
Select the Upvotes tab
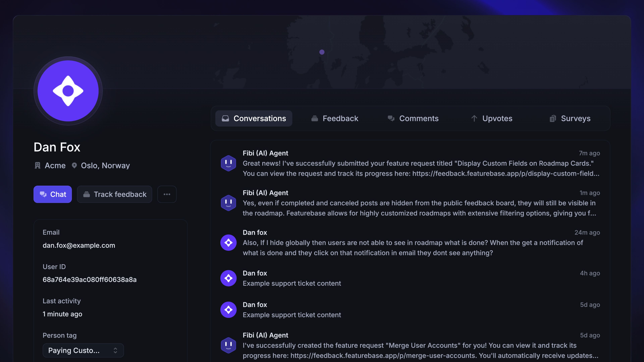(492, 118)
